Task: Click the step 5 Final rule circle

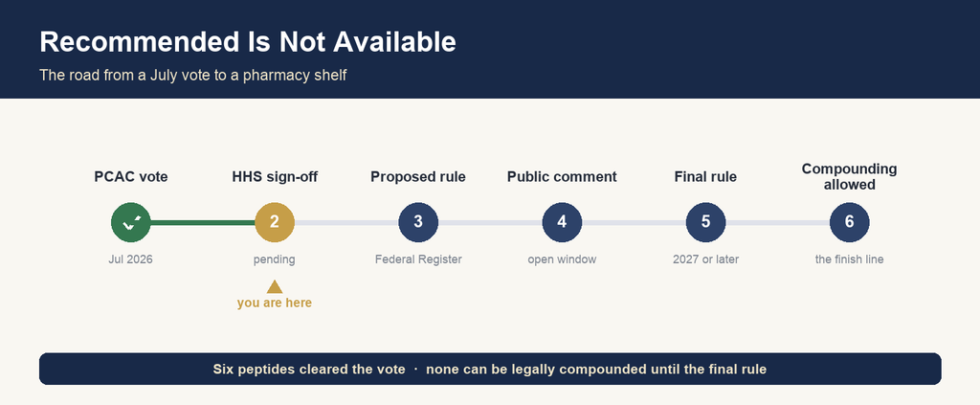Action: [705, 222]
